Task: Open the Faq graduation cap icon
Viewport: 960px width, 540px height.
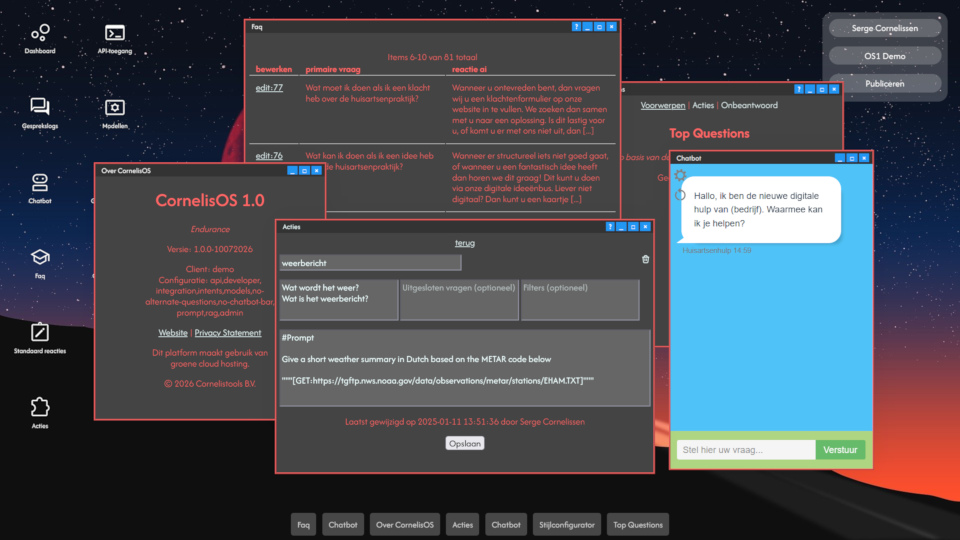Action: tap(40, 263)
